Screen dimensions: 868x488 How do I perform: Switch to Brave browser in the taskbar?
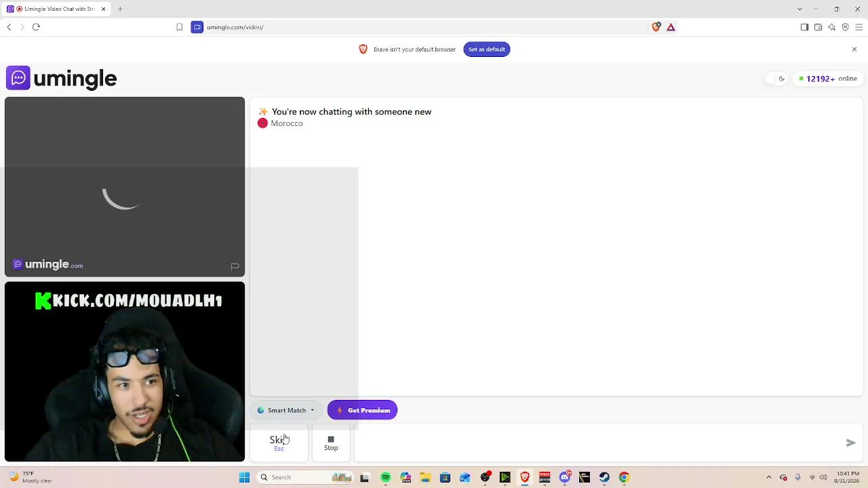(524, 477)
